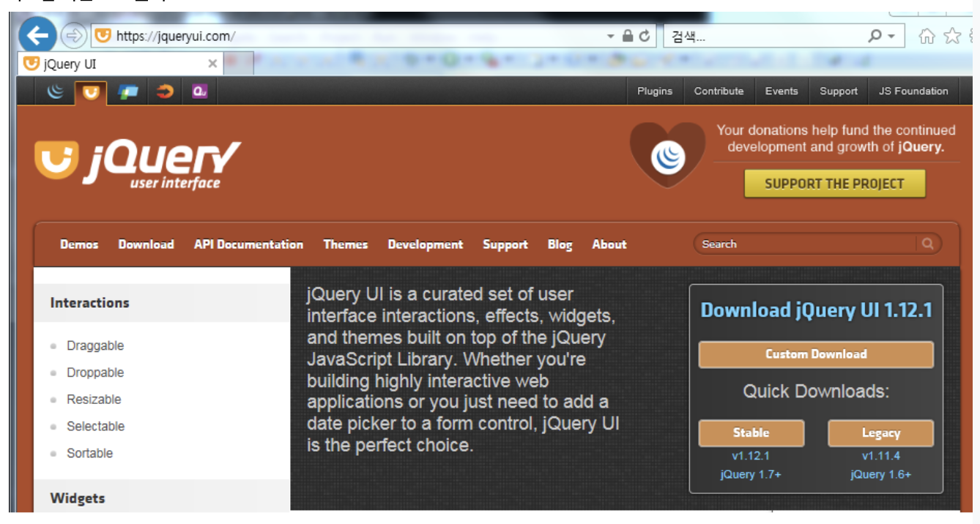Open the Blog menu item

point(560,244)
